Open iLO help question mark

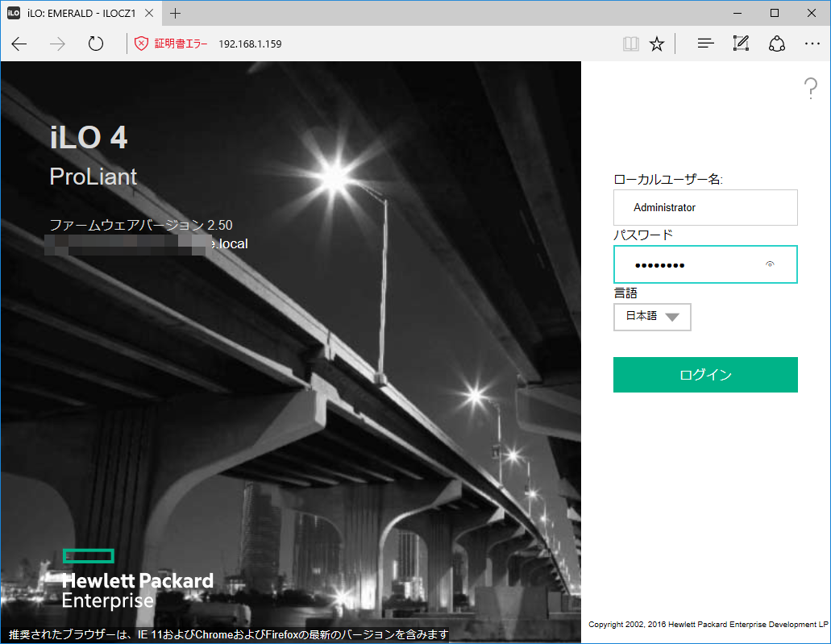810,88
